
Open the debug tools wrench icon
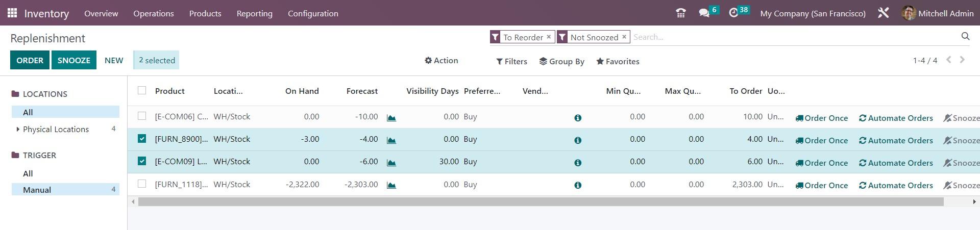tap(884, 13)
